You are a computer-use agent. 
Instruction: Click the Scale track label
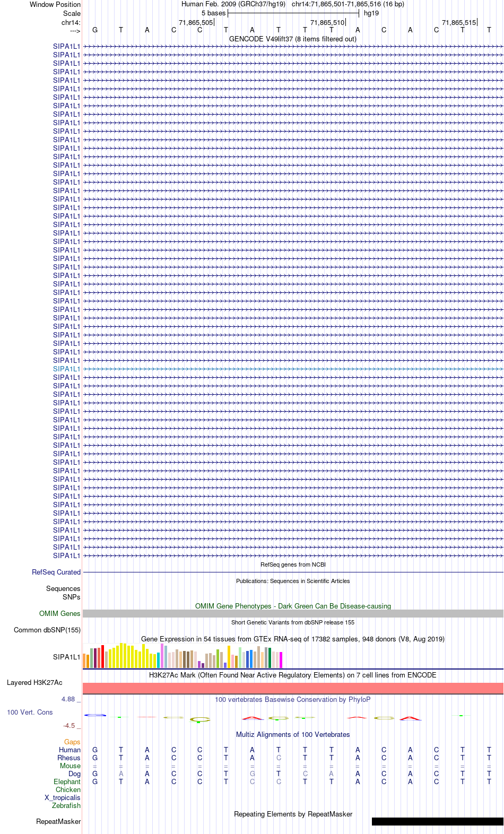pyautogui.click(x=72, y=13)
